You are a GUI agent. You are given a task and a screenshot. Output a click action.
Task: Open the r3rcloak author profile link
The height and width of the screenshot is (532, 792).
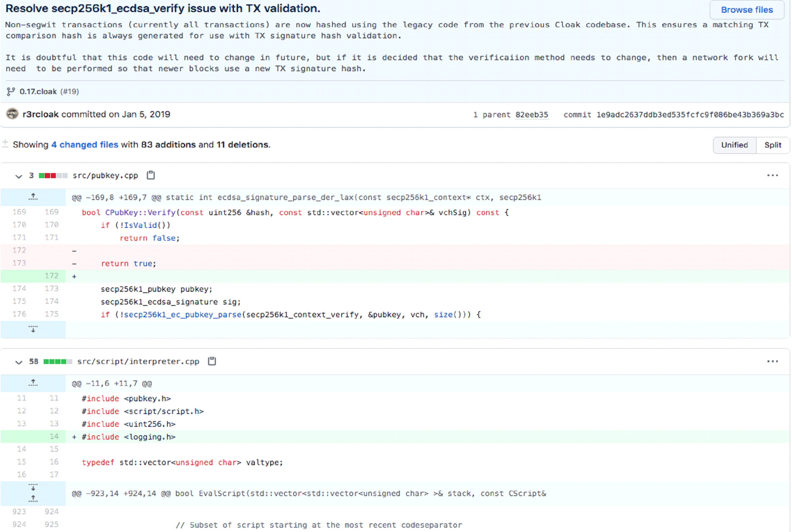coord(41,114)
